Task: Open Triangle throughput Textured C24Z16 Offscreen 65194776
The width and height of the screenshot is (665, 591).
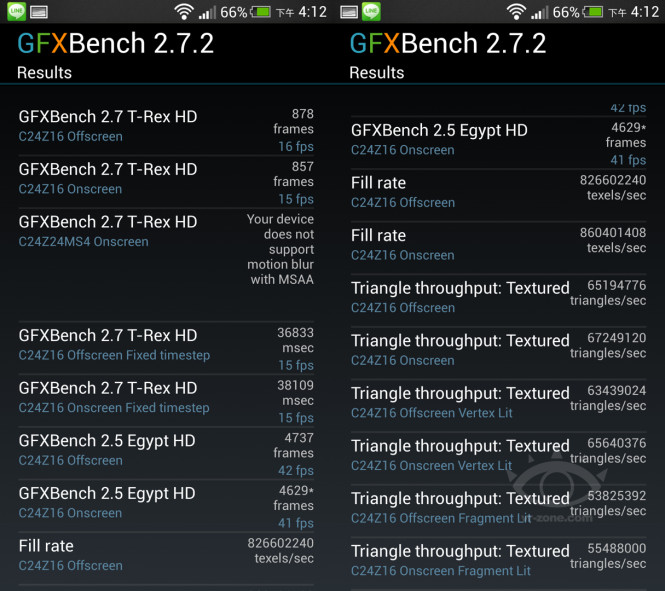Action: [x=499, y=301]
